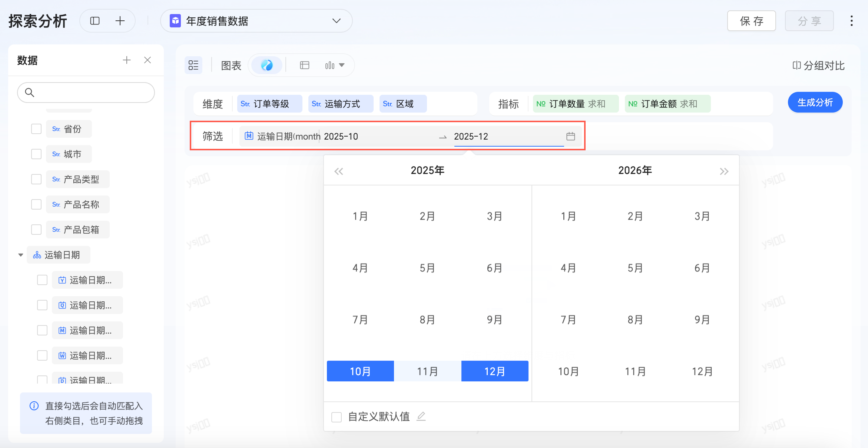Click the 保存 button

[751, 21]
